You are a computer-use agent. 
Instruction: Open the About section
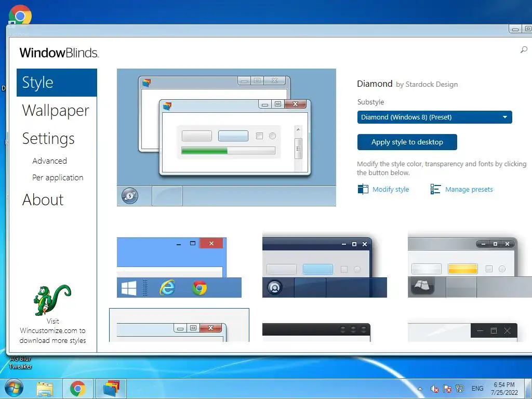43,199
